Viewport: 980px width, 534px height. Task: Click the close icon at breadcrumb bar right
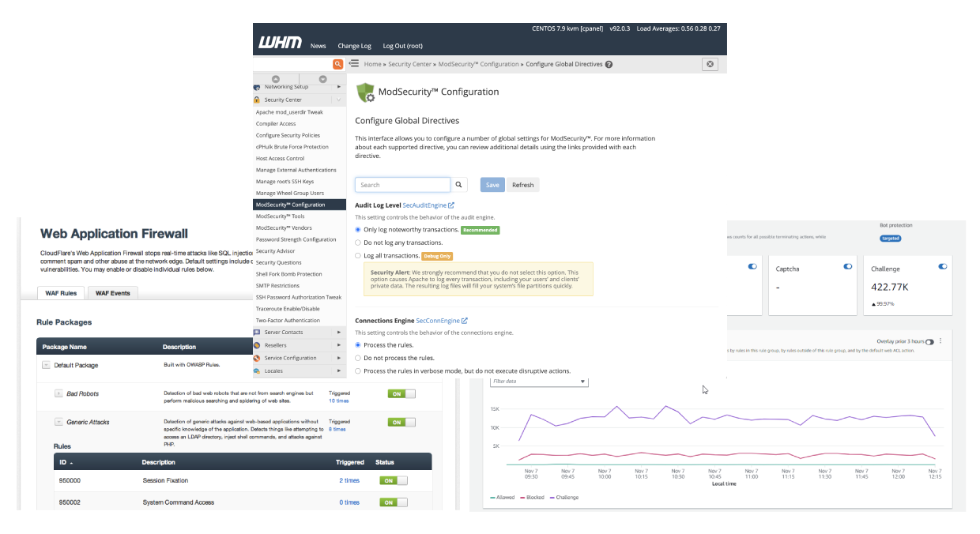click(x=710, y=65)
